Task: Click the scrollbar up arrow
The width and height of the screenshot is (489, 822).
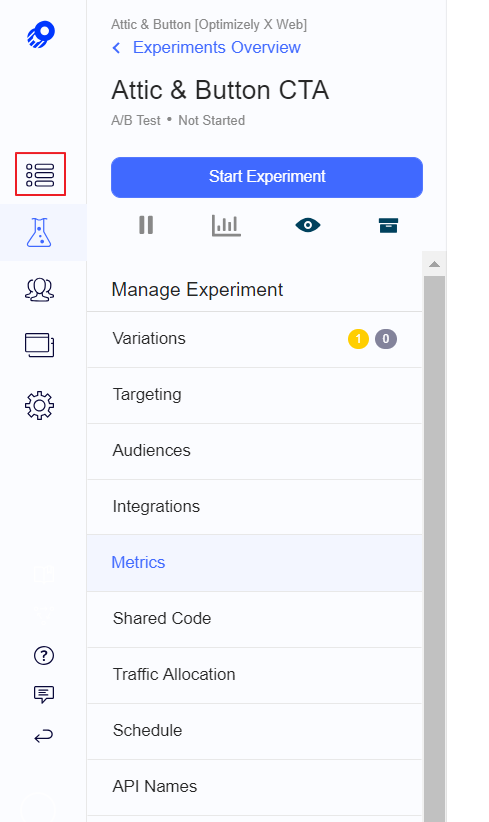Action: coord(434,264)
